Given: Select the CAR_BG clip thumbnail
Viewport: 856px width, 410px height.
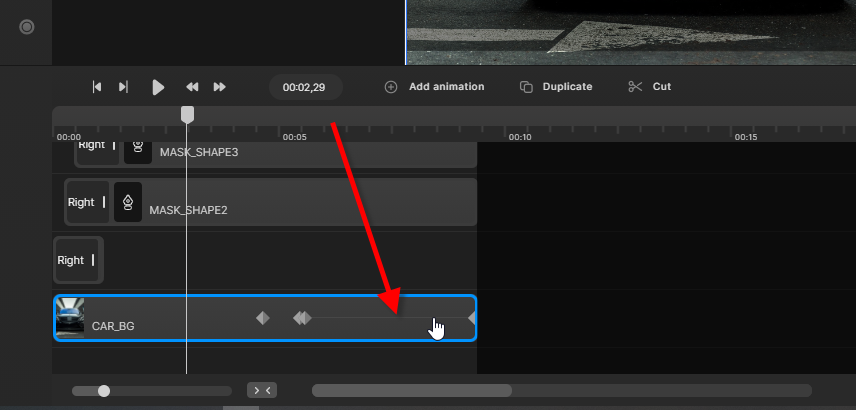Looking at the screenshot, I should pyautogui.click(x=70, y=318).
